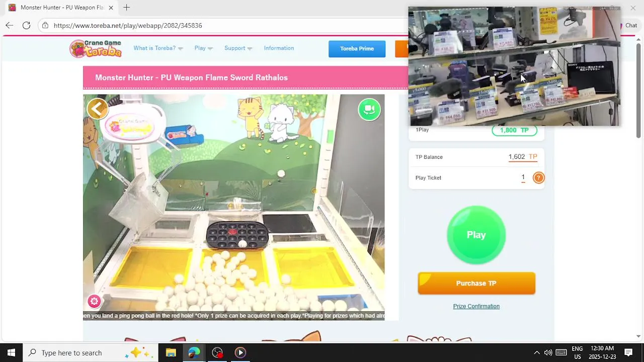Open the media player icon in taskbar

240,352
